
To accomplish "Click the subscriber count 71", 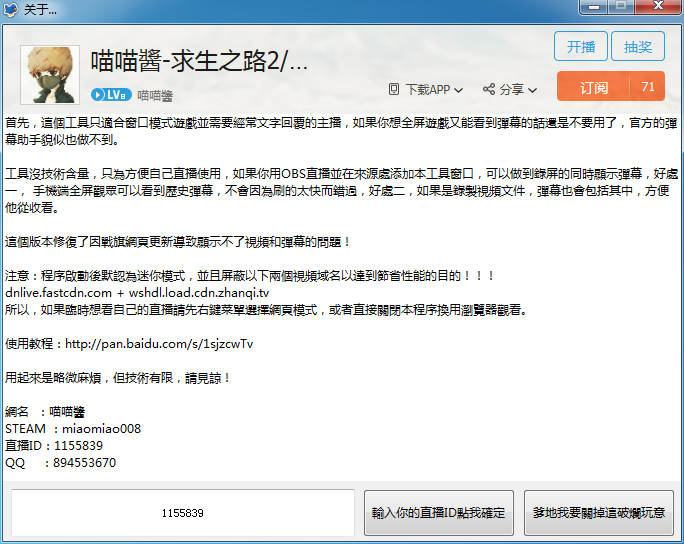I will pos(648,87).
